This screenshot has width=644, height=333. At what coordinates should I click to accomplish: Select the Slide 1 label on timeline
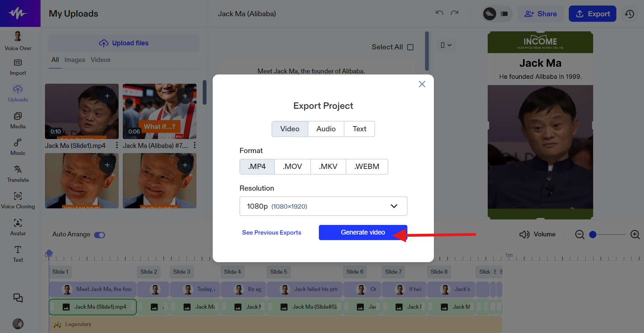coord(60,272)
